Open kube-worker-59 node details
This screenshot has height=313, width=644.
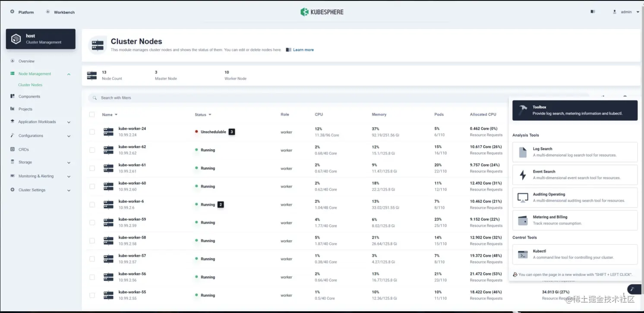coord(132,219)
